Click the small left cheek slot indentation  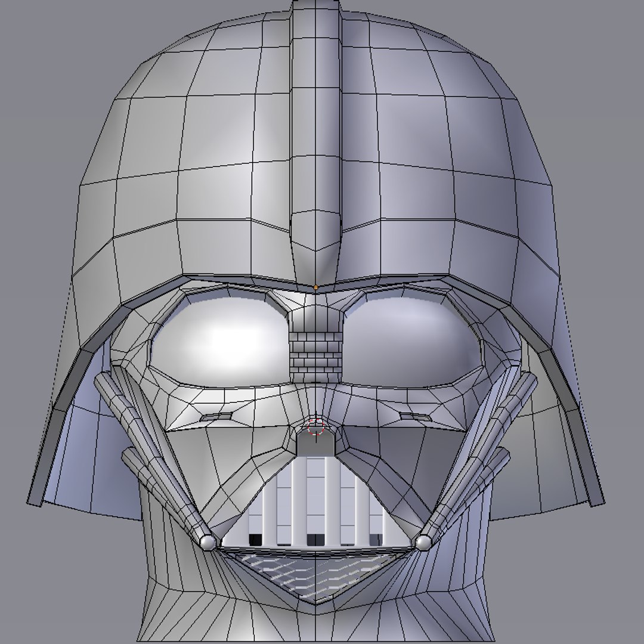point(216,417)
